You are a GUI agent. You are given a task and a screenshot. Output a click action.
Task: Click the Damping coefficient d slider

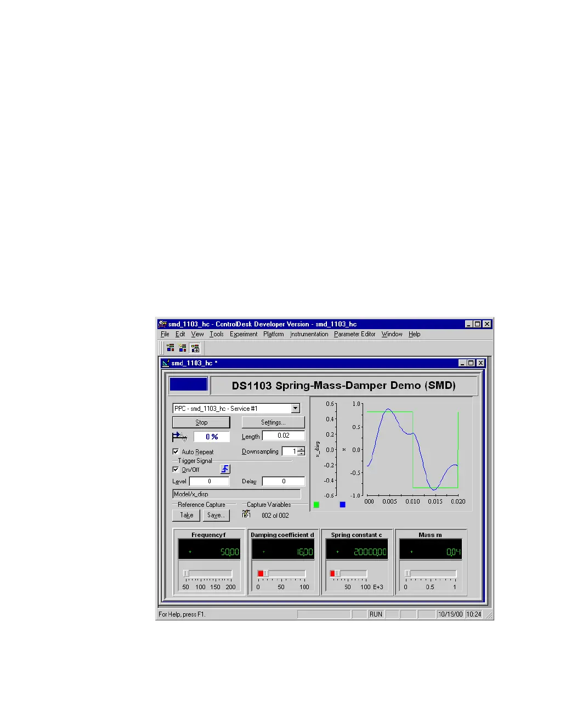(281, 573)
